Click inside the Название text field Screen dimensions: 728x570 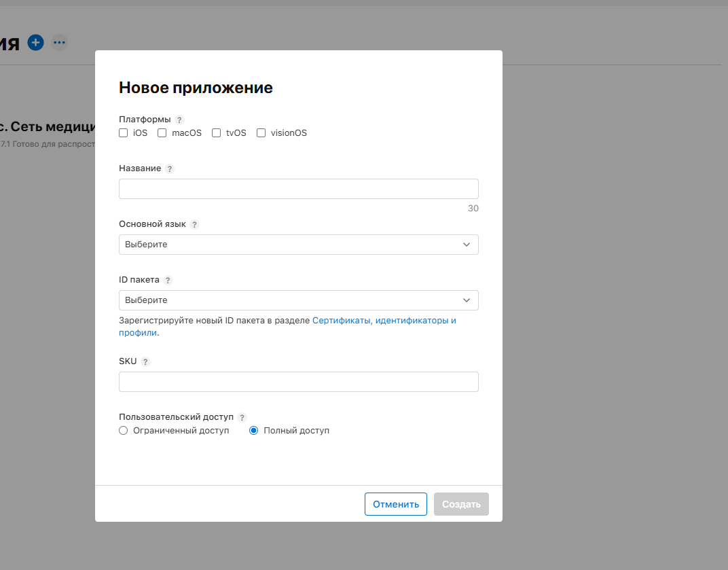click(x=299, y=188)
